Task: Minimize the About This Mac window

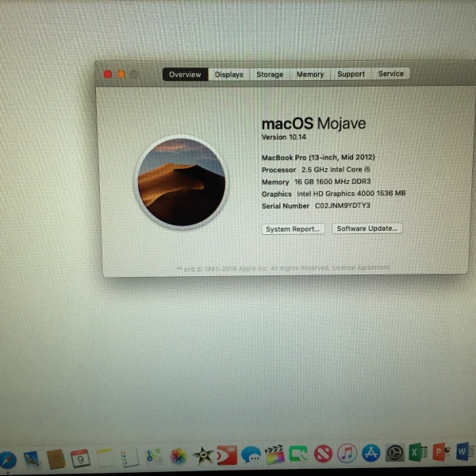Action: [x=121, y=74]
